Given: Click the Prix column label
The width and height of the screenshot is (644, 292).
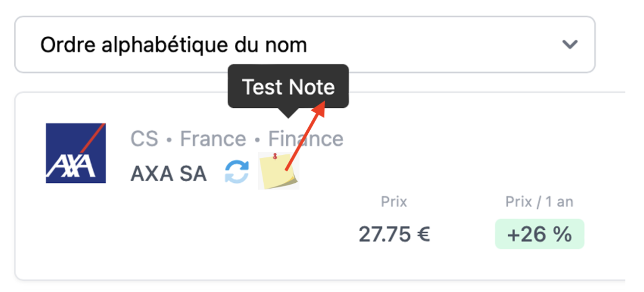Looking at the screenshot, I should point(394,201).
